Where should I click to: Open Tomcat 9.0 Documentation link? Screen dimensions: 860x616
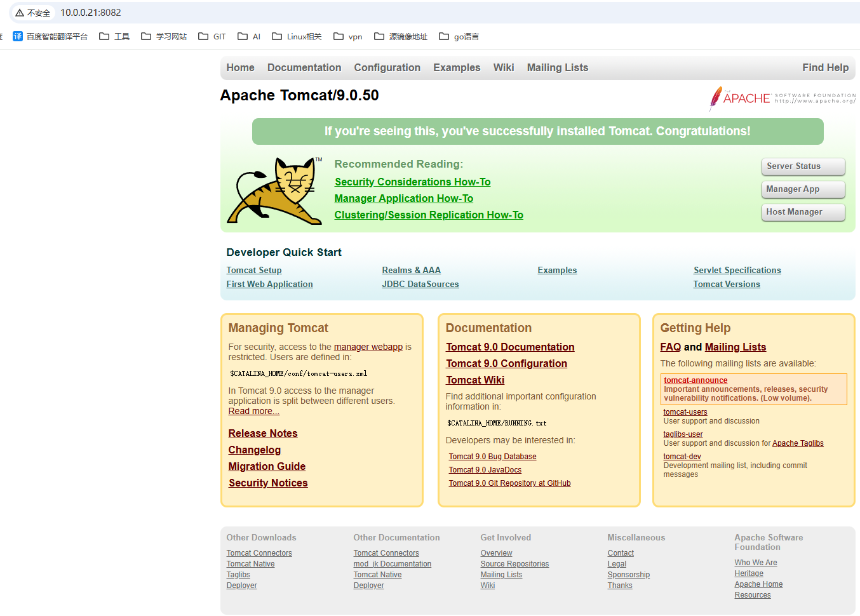pos(510,347)
